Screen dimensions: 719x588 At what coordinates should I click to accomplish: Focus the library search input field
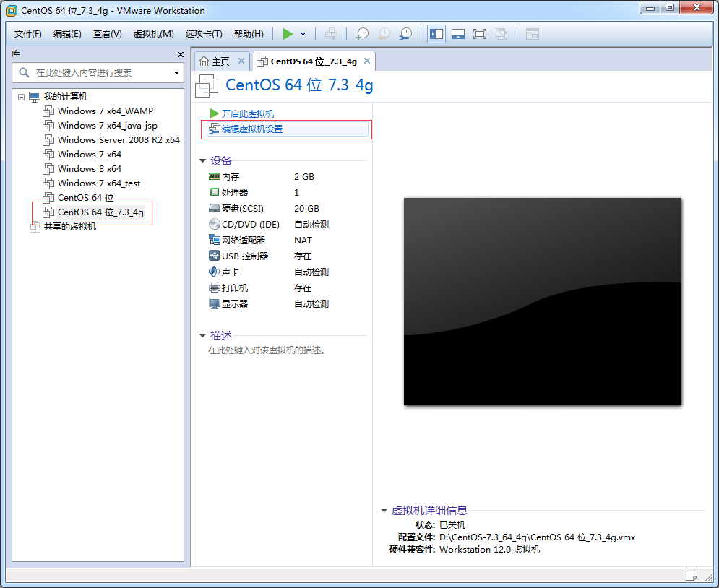(98, 73)
